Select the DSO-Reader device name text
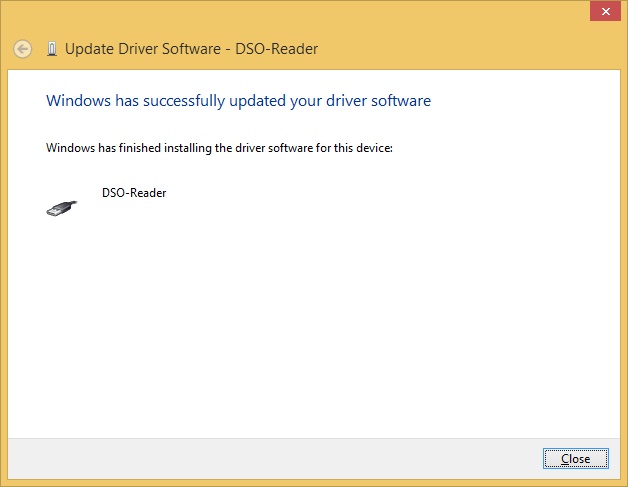The height and width of the screenshot is (487, 628). (134, 193)
